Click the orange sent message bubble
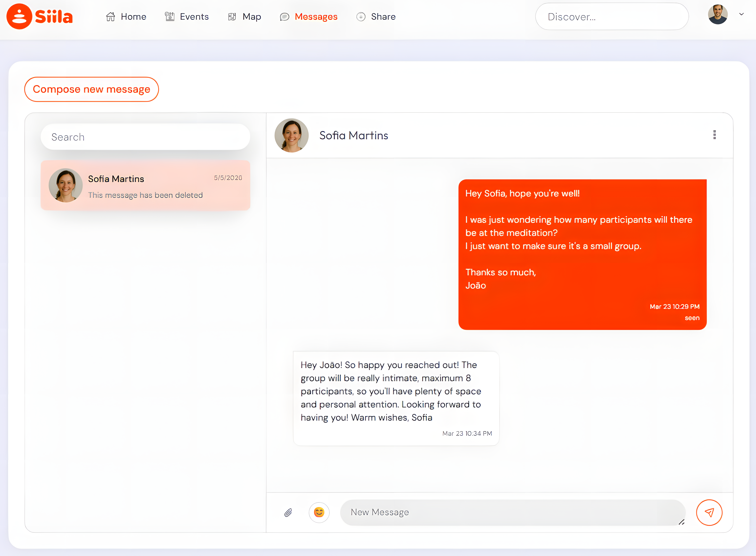756x556 pixels. tap(582, 255)
